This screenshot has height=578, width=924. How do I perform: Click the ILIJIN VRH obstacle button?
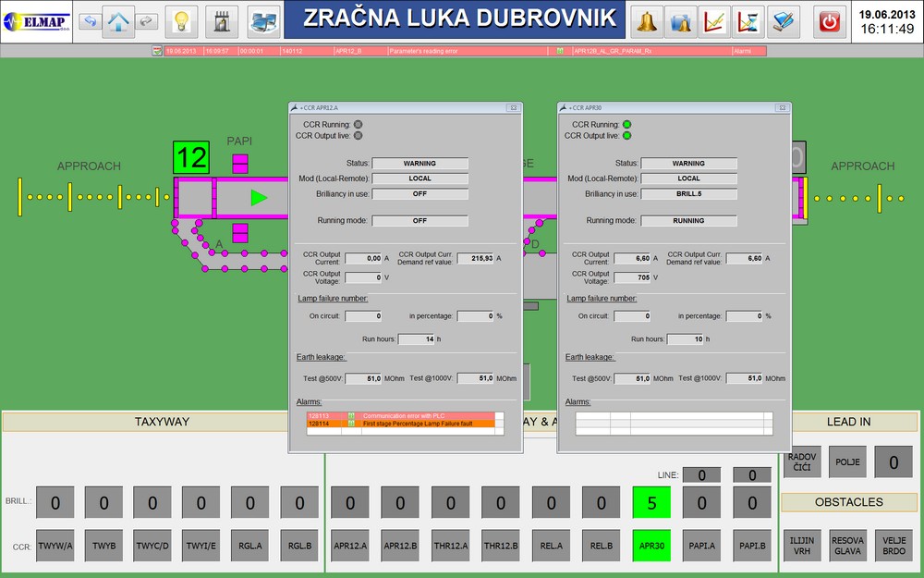pos(800,546)
